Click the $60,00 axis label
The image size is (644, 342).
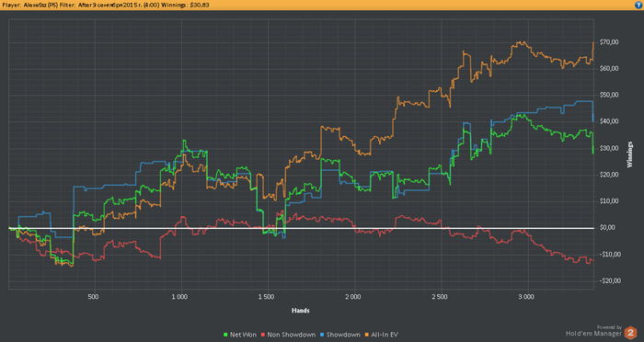click(609, 69)
